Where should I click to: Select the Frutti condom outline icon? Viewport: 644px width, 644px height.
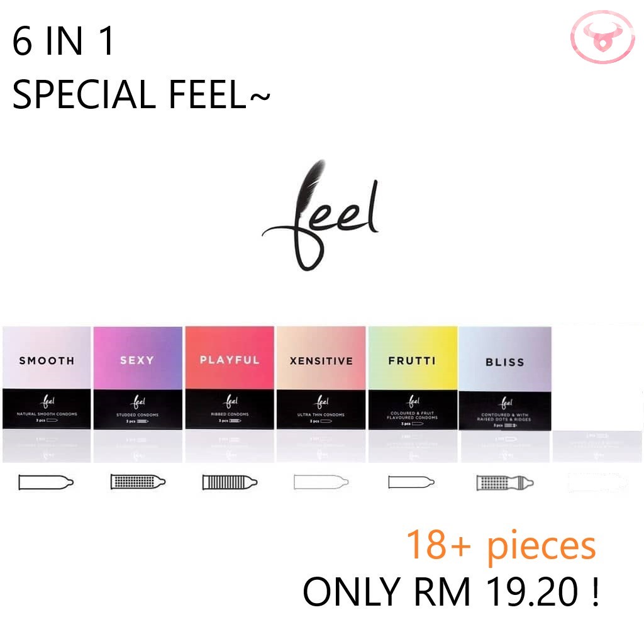pos(411,482)
